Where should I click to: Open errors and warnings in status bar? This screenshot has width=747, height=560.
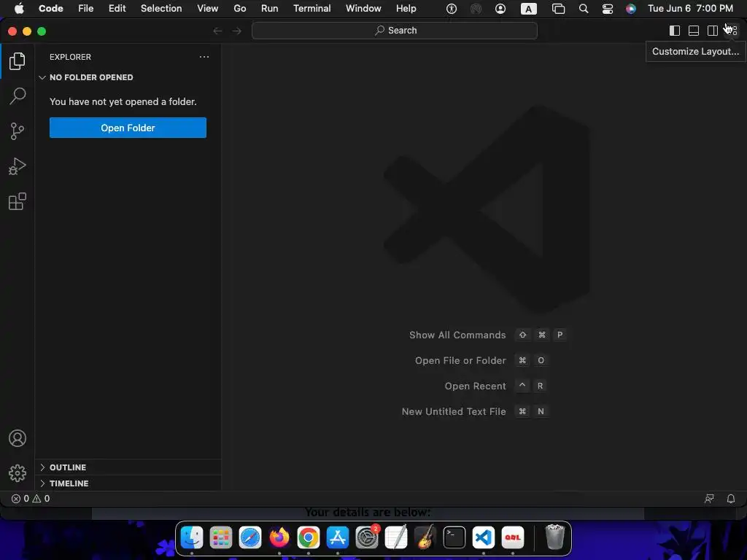(31, 499)
